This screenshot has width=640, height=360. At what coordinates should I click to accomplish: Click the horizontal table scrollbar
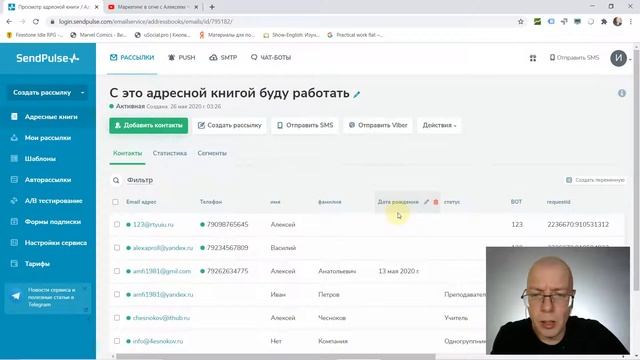click(276, 357)
